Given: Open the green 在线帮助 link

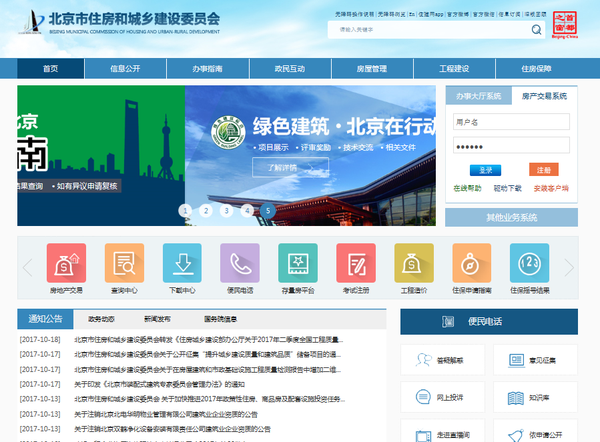Looking at the screenshot, I should coord(467,188).
